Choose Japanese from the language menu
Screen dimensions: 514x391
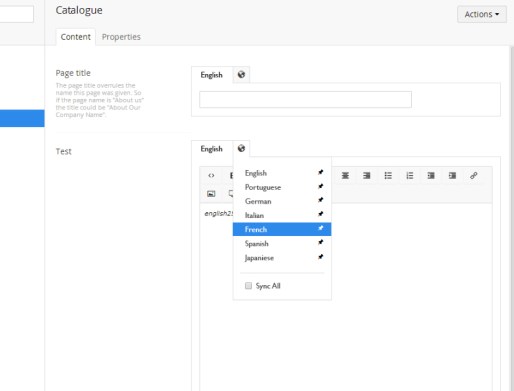(x=259, y=258)
